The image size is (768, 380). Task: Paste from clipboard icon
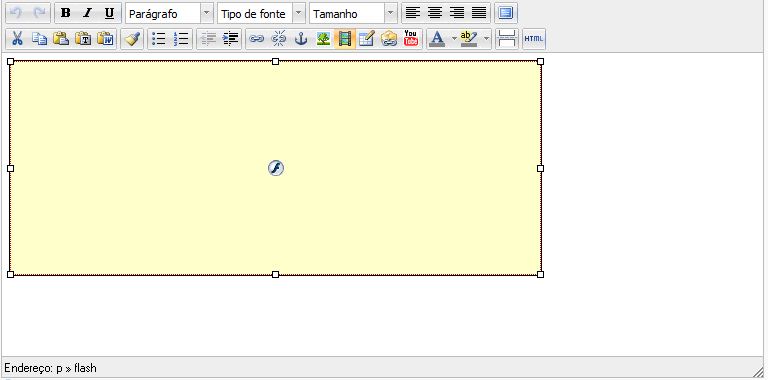61,39
